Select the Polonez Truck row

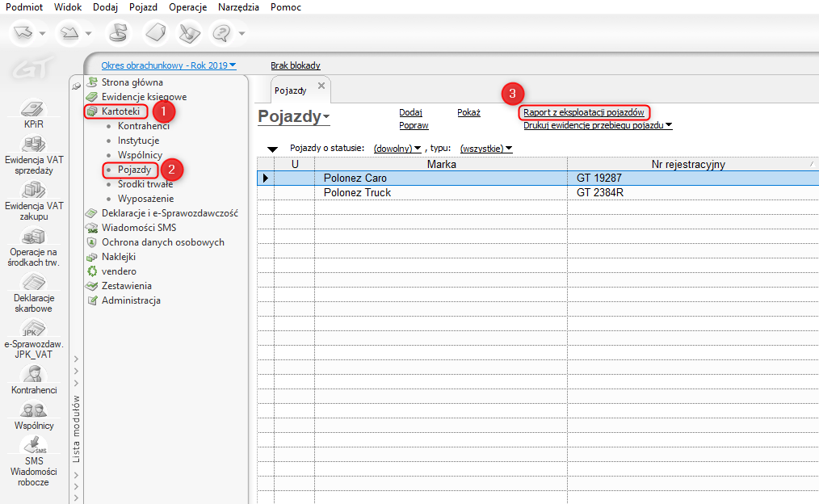[x=538, y=193]
